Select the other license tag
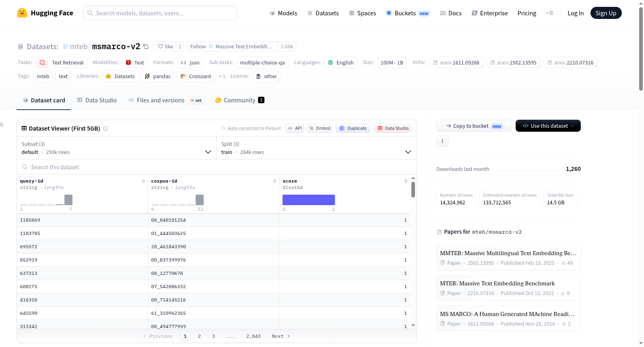644x347 pixels. [x=266, y=76]
